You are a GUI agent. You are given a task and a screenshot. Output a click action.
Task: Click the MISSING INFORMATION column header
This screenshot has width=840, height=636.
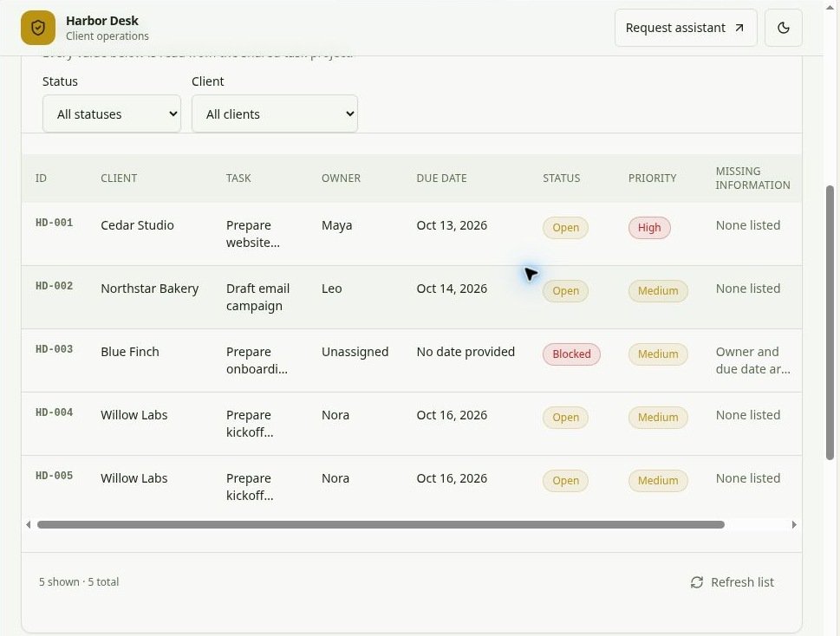pyautogui.click(x=752, y=178)
